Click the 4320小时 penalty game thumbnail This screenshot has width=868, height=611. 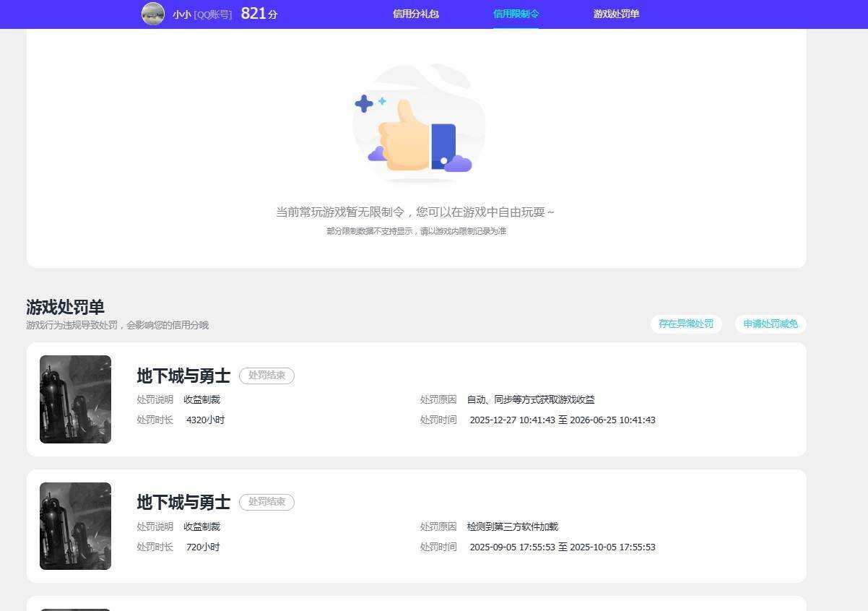[75, 399]
